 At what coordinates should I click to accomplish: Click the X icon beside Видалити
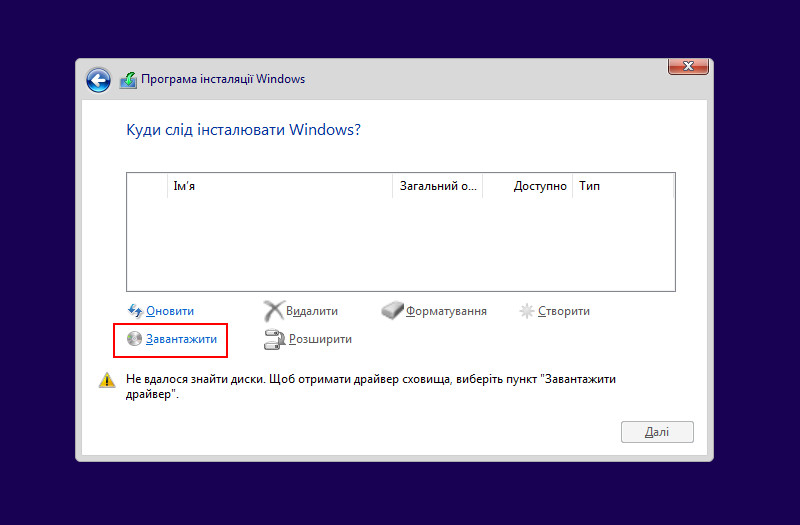pos(273,311)
